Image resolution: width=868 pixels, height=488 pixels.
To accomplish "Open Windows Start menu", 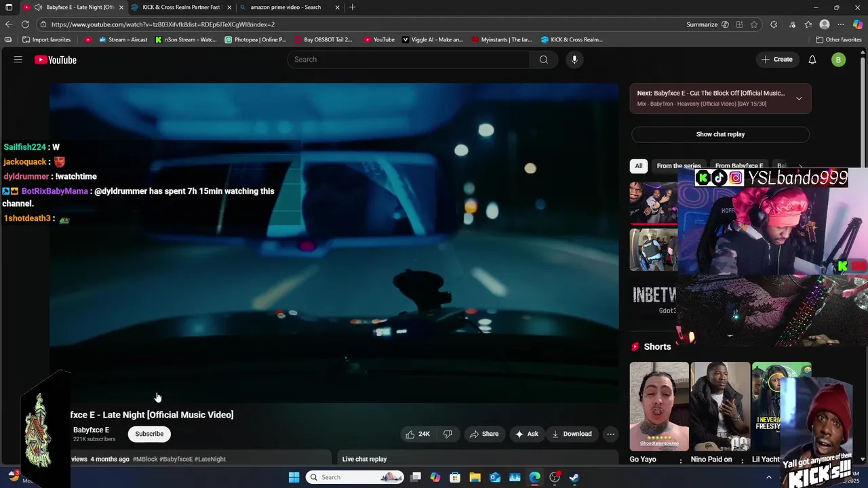I will 294,477.
